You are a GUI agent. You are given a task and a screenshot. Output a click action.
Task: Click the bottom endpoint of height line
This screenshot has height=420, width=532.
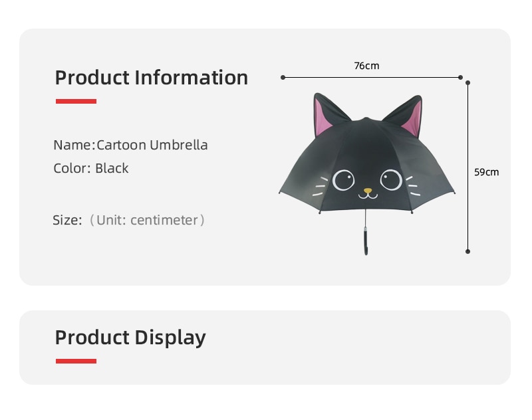(468, 251)
